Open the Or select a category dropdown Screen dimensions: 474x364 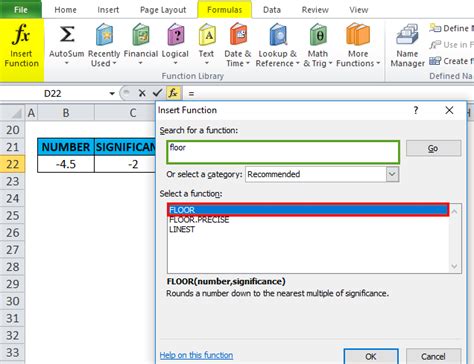pos(392,174)
